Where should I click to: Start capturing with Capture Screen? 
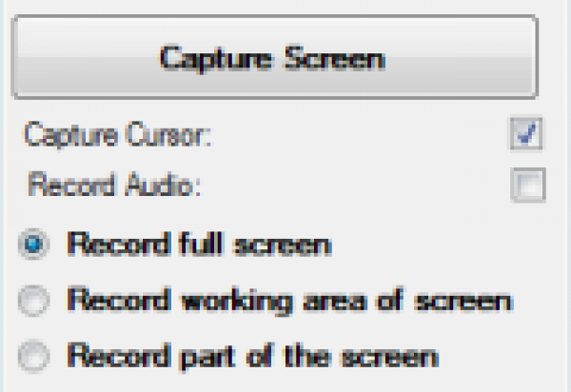[274, 57]
